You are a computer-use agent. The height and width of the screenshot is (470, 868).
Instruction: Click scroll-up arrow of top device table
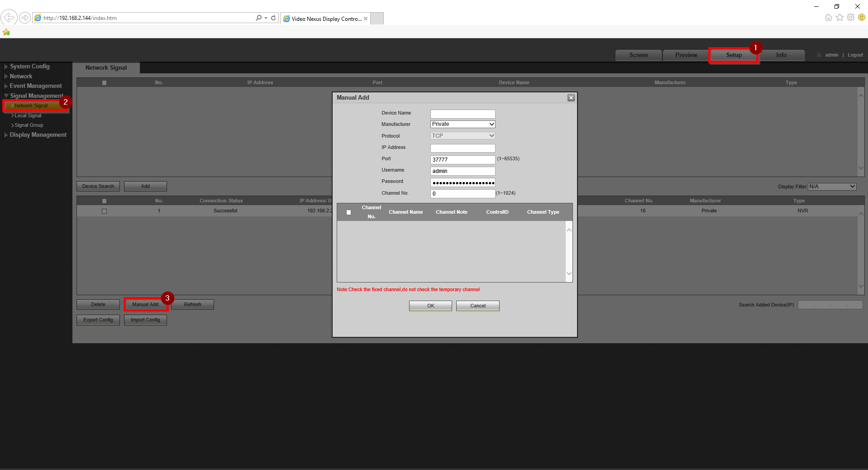pyautogui.click(x=861, y=96)
